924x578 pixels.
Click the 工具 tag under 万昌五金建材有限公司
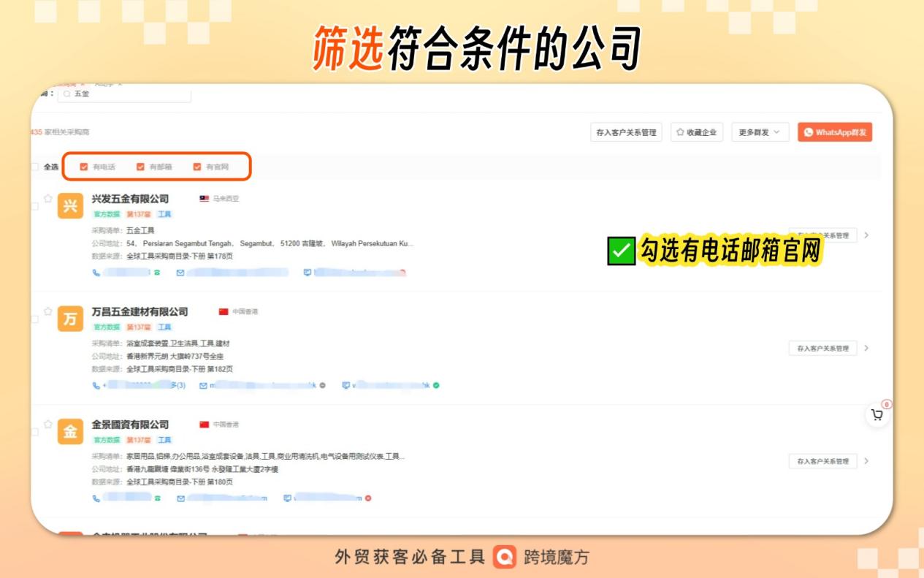pos(164,327)
